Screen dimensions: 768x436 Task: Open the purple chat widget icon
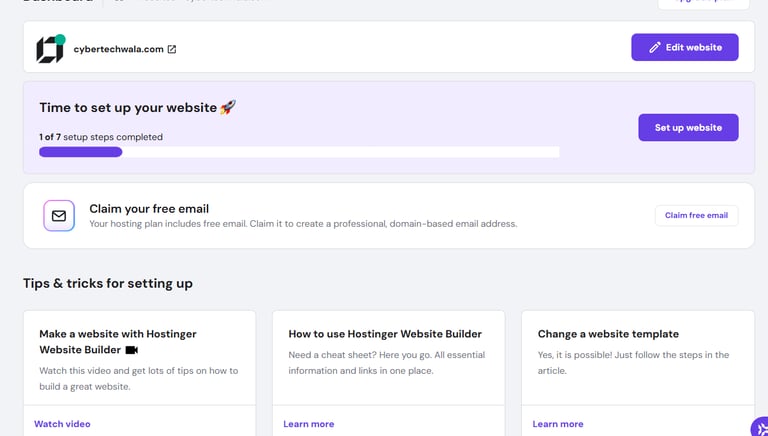(760, 428)
